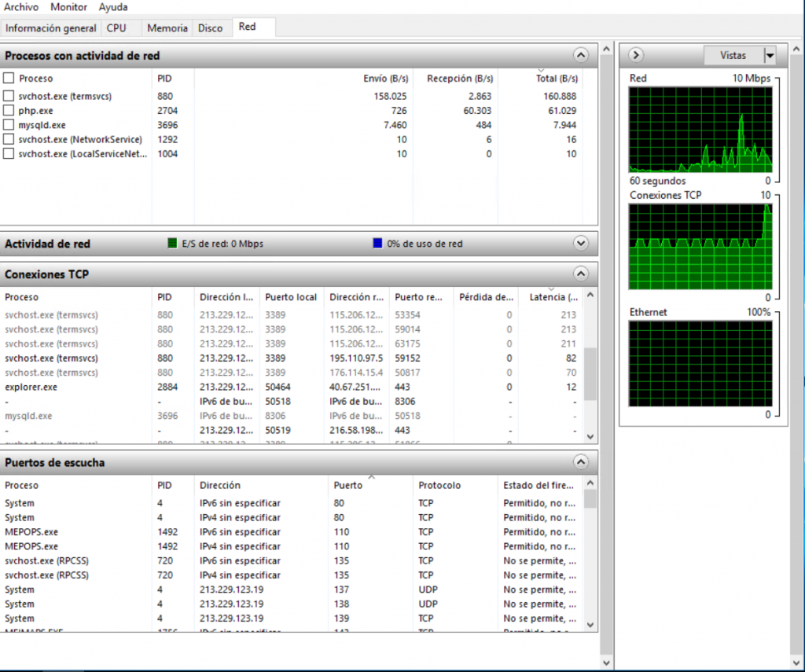Image resolution: width=805 pixels, height=672 pixels.
Task: Collapse the Puertos de escucha section
Action: pyautogui.click(x=581, y=462)
